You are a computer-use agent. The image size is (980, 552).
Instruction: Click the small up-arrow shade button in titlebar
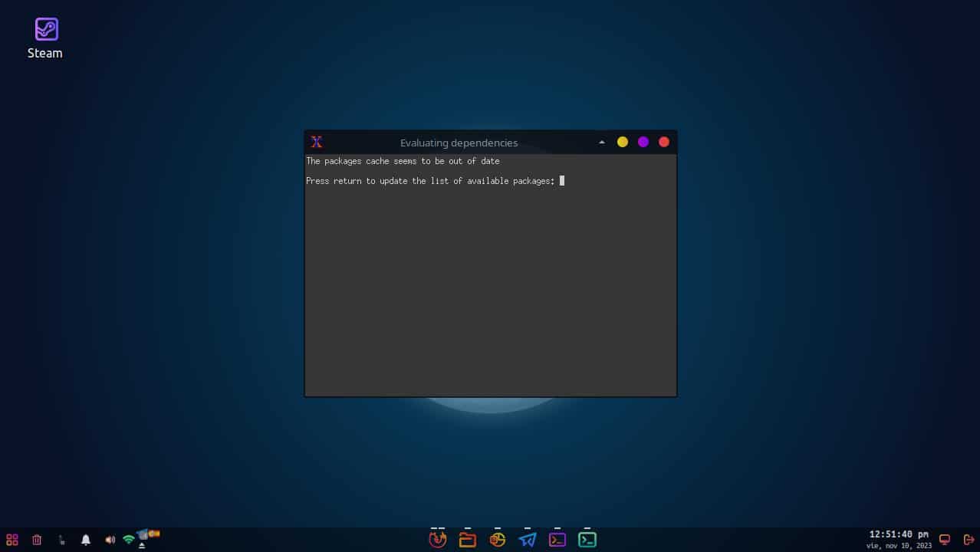[x=602, y=142]
